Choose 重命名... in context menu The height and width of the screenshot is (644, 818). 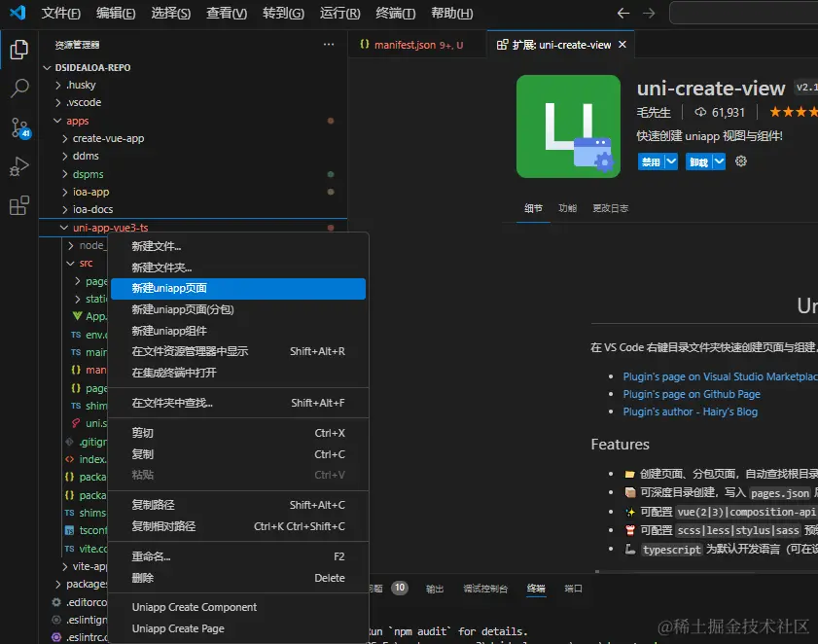point(238,556)
